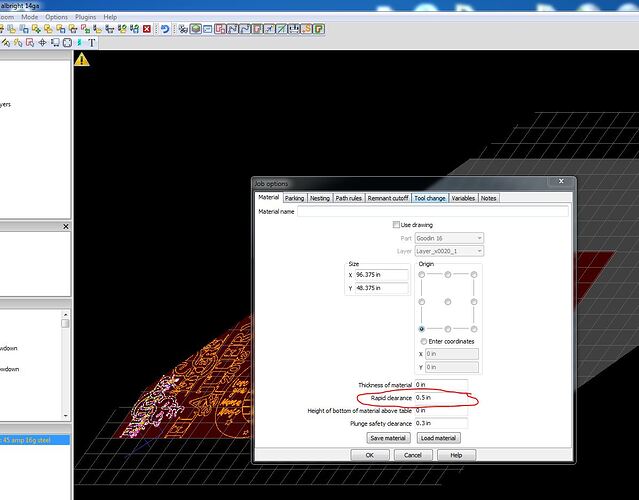The height and width of the screenshot is (500, 639).
Task: Toggle the blue rectangle display icon after material
Action: tap(208, 29)
